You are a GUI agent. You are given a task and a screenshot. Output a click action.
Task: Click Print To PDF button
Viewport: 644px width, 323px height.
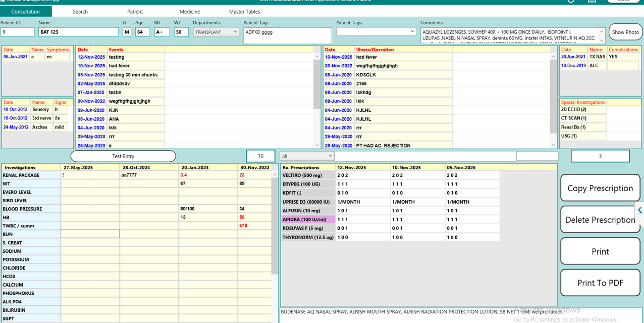(x=600, y=283)
